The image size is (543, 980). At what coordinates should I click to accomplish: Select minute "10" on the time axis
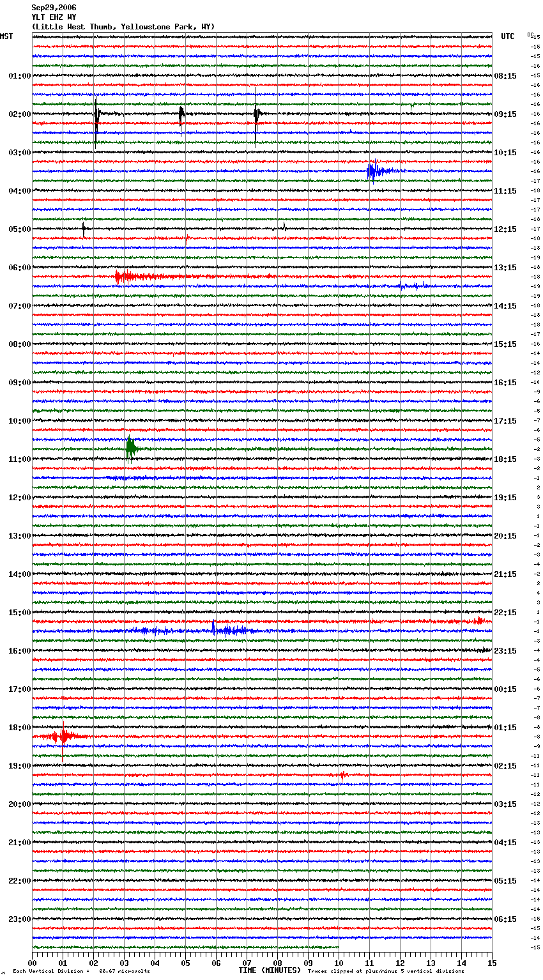tap(339, 963)
